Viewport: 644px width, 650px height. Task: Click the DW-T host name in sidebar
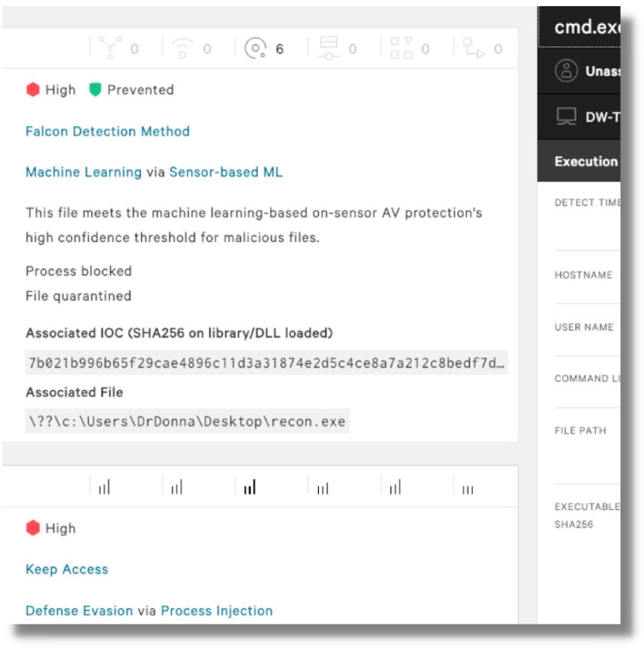603,117
